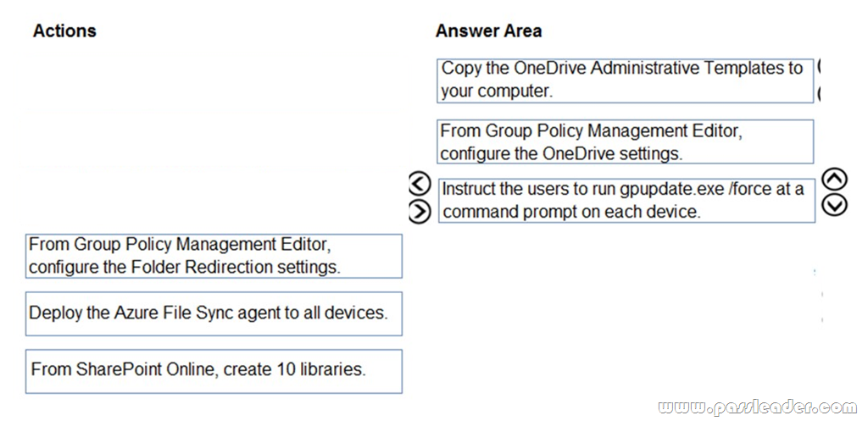Screen dimensions: 868x421
Task: Select the gpupdate.exe /force instruction action
Action: 626,200
